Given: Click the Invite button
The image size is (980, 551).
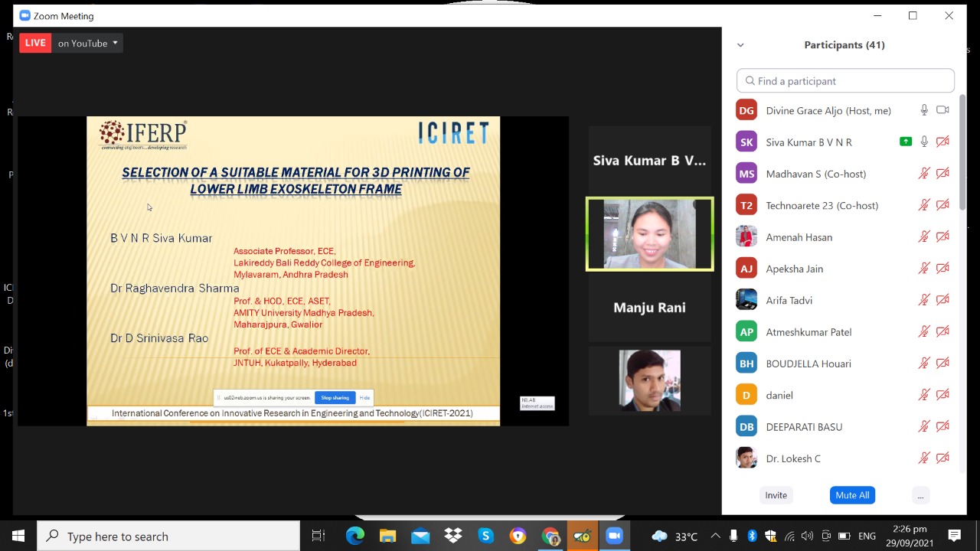Looking at the screenshot, I should tap(776, 495).
